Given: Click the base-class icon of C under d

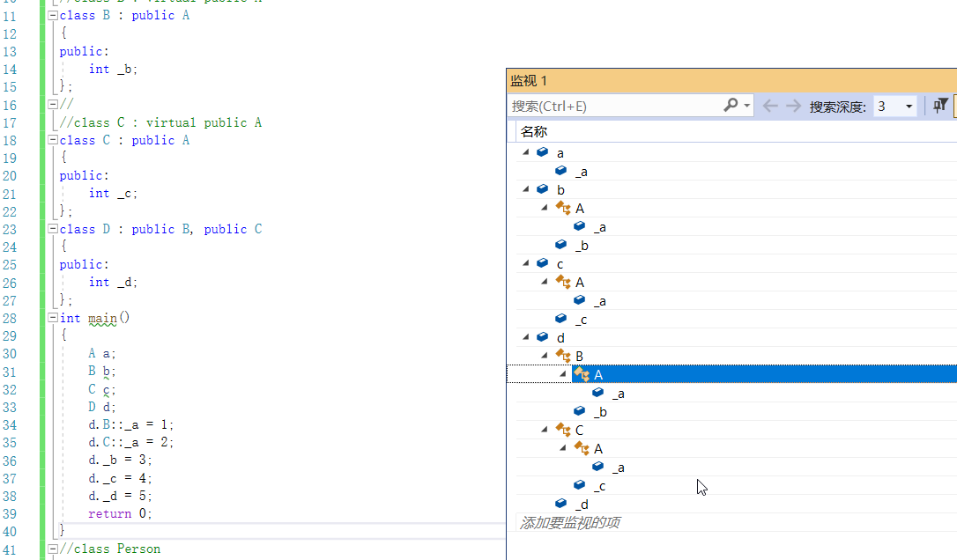Looking at the screenshot, I should coord(563,430).
